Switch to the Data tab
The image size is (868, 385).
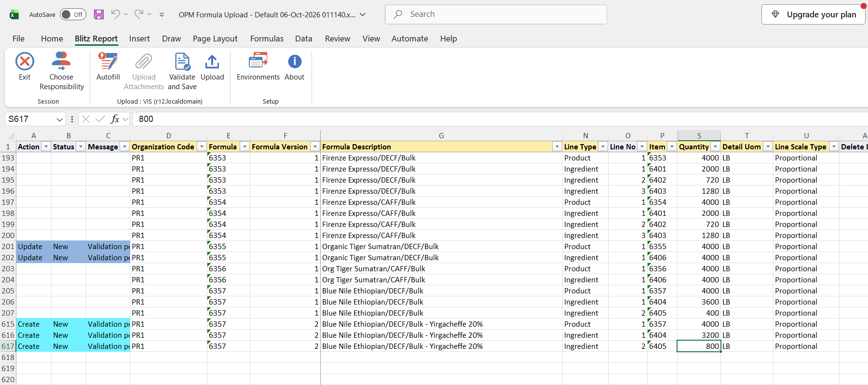coord(304,39)
